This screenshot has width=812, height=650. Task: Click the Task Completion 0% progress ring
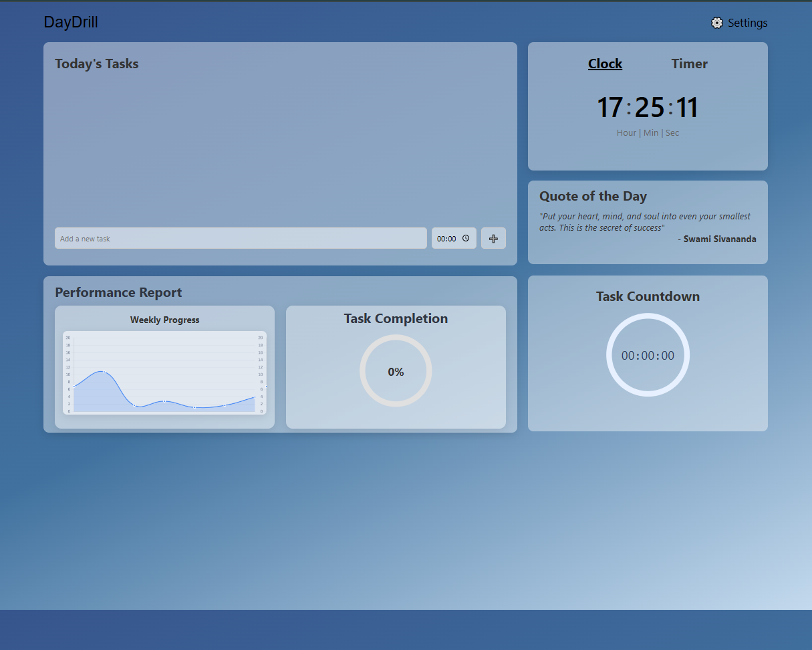pos(396,371)
